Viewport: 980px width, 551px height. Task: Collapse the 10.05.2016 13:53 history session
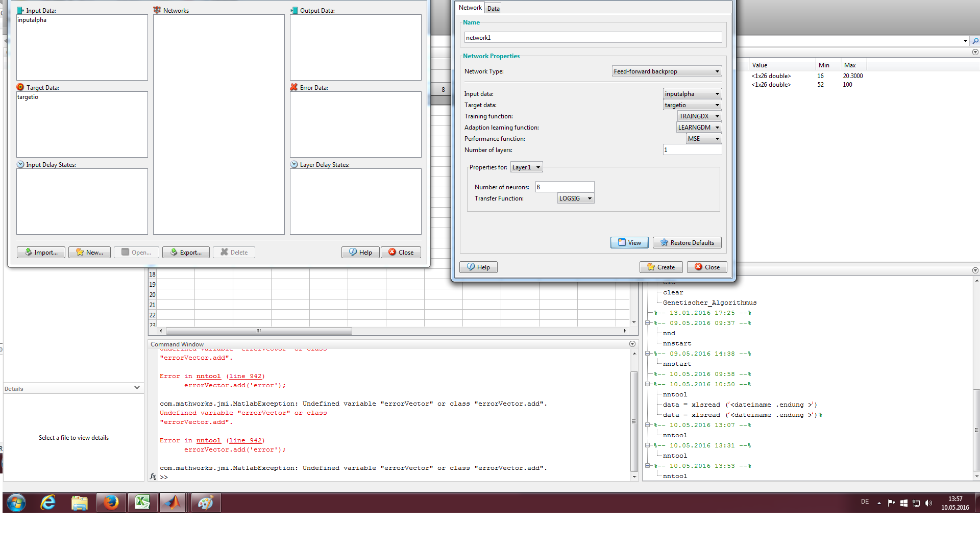[x=647, y=466]
